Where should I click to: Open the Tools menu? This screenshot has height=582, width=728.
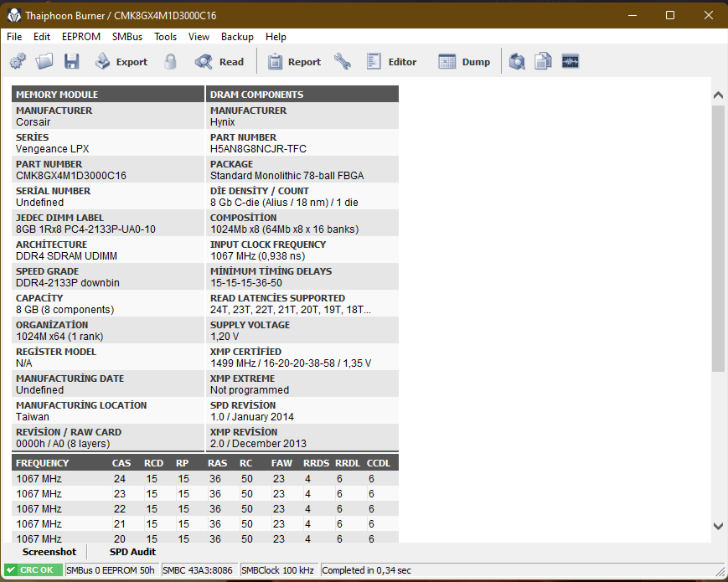coord(165,37)
